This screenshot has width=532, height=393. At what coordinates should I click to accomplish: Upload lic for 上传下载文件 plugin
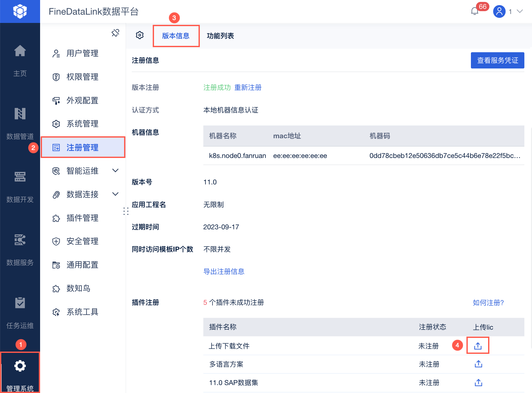click(x=478, y=346)
